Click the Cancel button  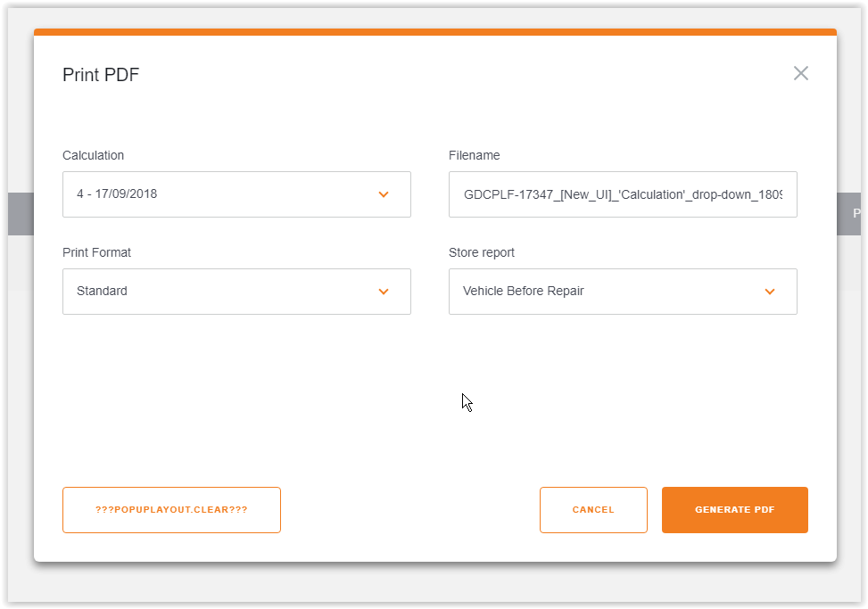(x=593, y=509)
